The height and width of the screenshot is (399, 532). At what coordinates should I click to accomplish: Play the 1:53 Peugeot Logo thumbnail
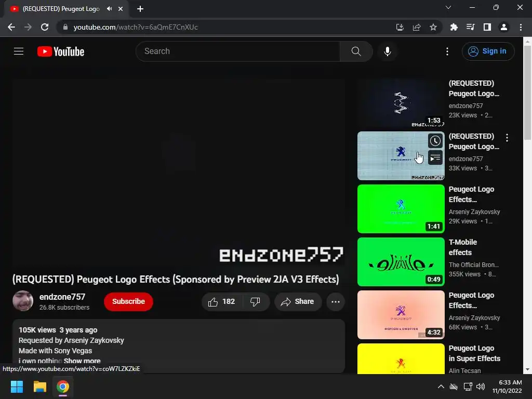401,103
